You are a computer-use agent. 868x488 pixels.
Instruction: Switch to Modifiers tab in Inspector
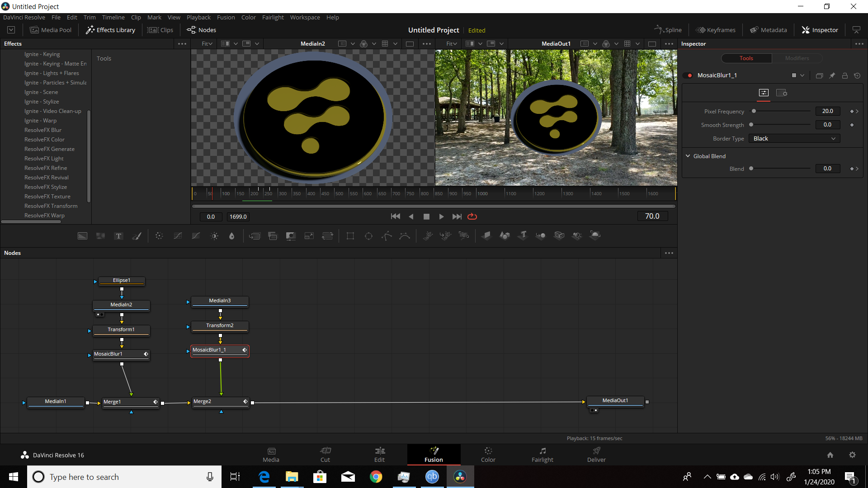click(797, 58)
